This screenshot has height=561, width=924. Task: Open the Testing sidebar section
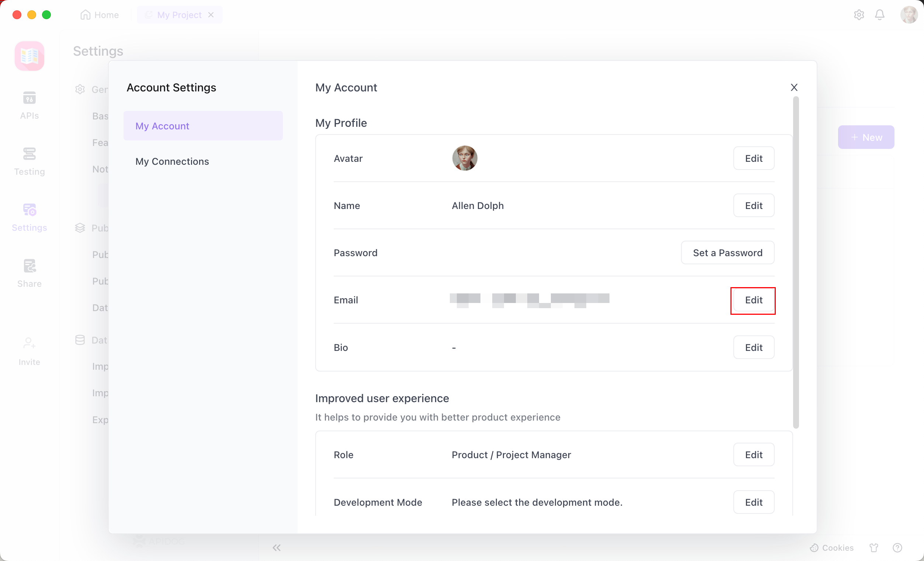29,161
